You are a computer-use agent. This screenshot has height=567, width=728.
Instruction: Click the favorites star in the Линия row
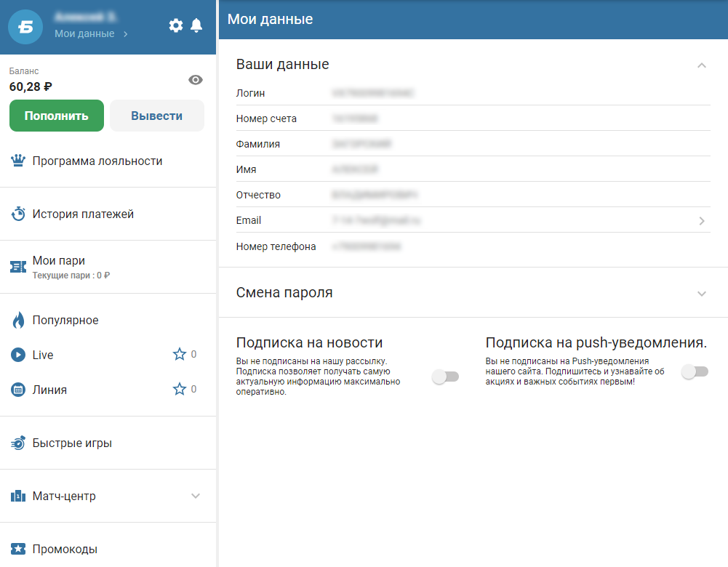[179, 390]
